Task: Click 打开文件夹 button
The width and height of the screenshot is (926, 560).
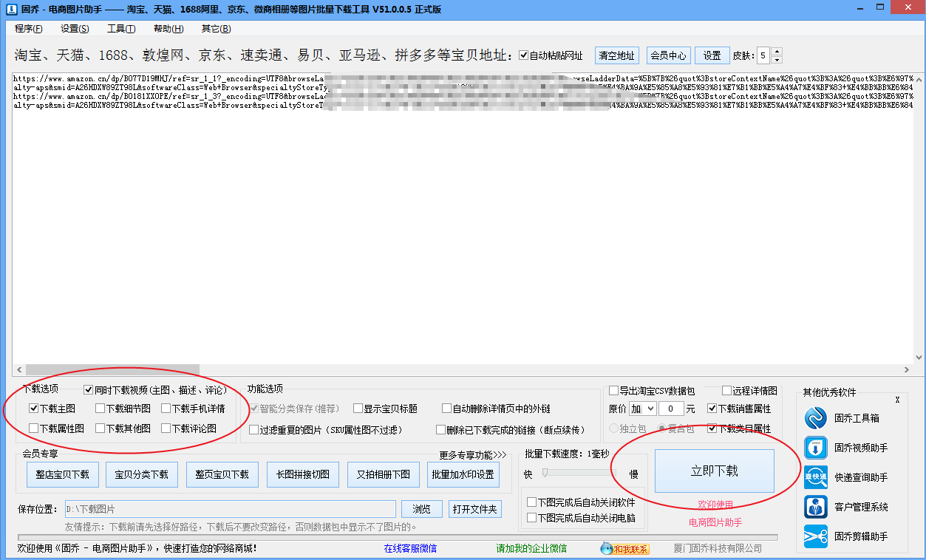Action: click(475, 509)
